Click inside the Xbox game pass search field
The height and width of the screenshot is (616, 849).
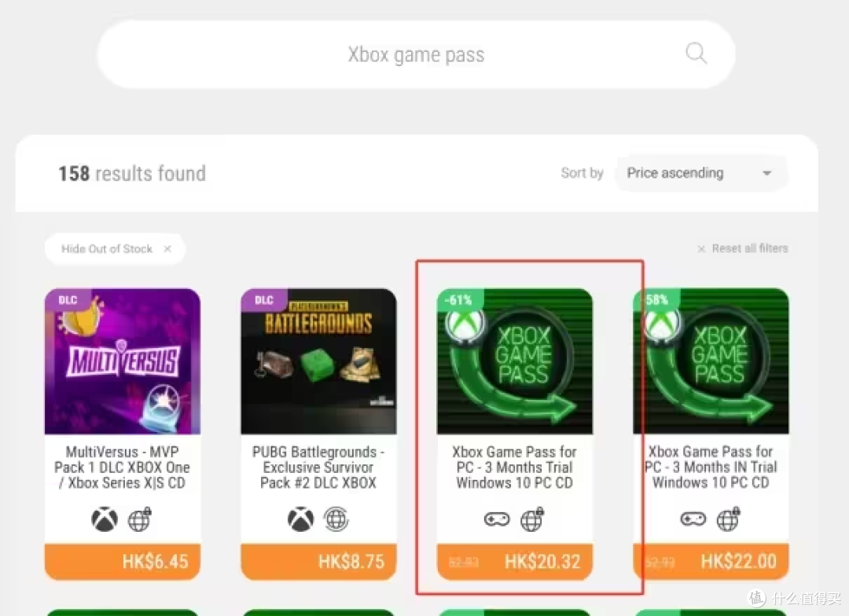pyautogui.click(x=416, y=53)
